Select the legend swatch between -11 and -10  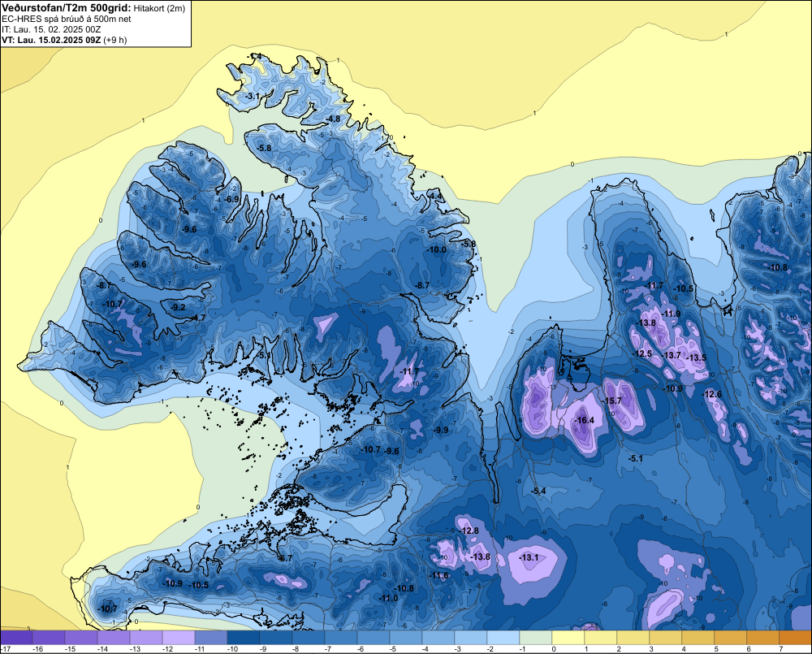211,638
